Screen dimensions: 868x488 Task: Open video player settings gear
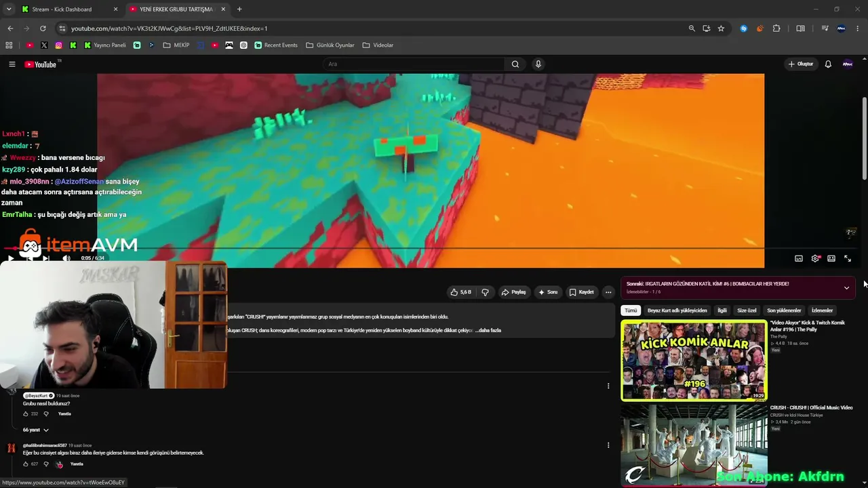pyautogui.click(x=815, y=258)
